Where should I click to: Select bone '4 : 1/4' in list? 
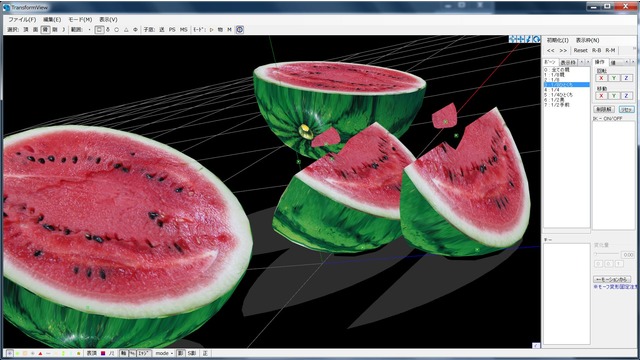coord(566,89)
